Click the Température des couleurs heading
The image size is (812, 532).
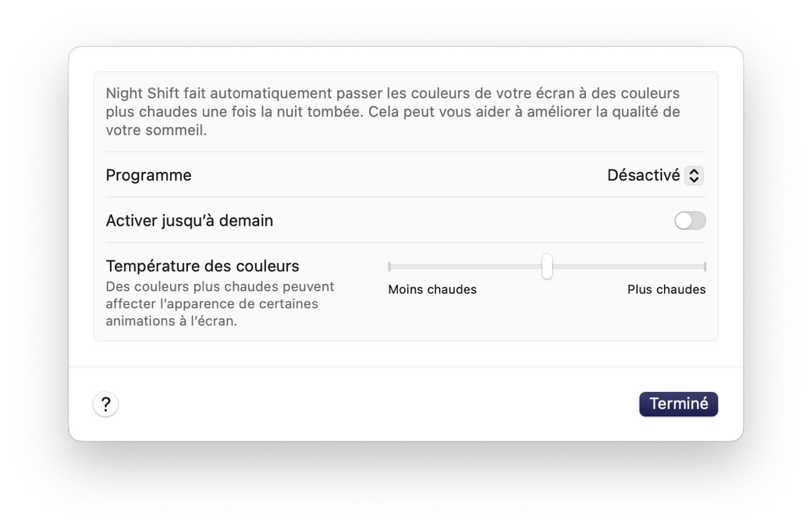click(x=202, y=266)
